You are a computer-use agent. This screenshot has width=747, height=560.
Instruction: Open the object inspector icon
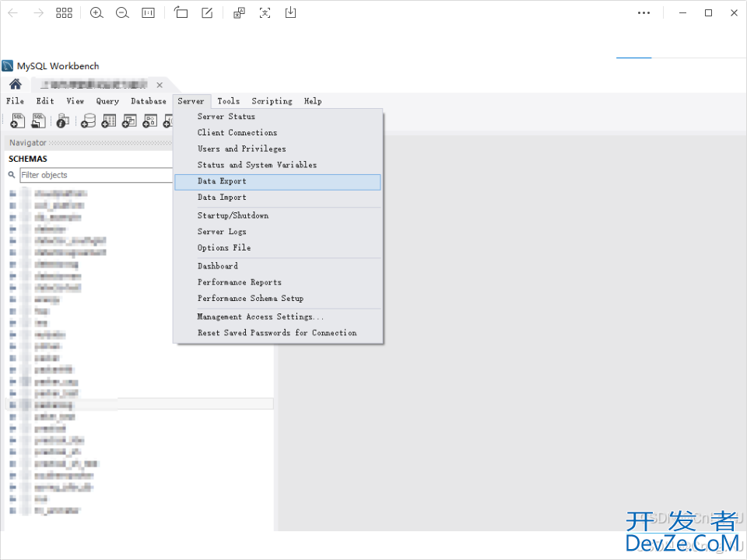click(x=62, y=121)
